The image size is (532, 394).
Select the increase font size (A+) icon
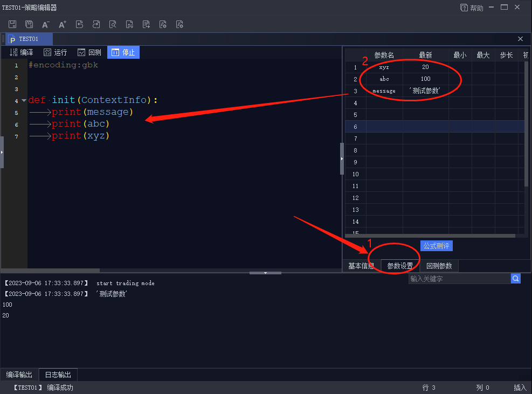62,24
